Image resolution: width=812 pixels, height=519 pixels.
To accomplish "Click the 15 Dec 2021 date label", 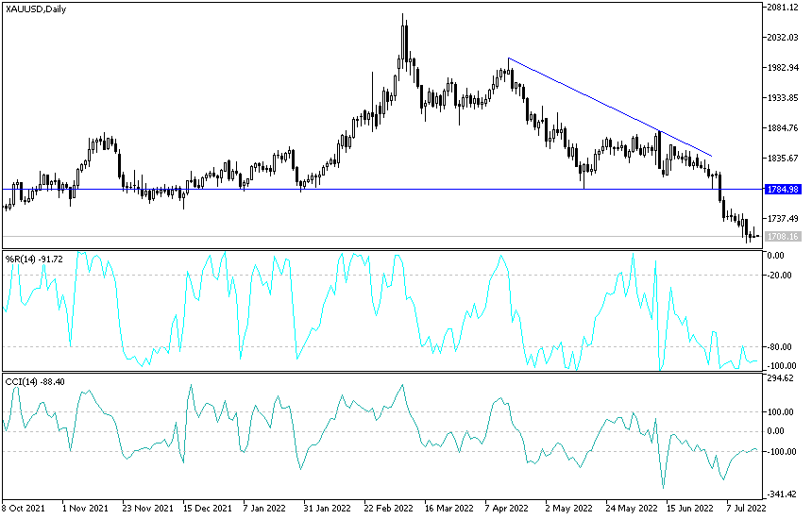I will pyautogui.click(x=208, y=508).
